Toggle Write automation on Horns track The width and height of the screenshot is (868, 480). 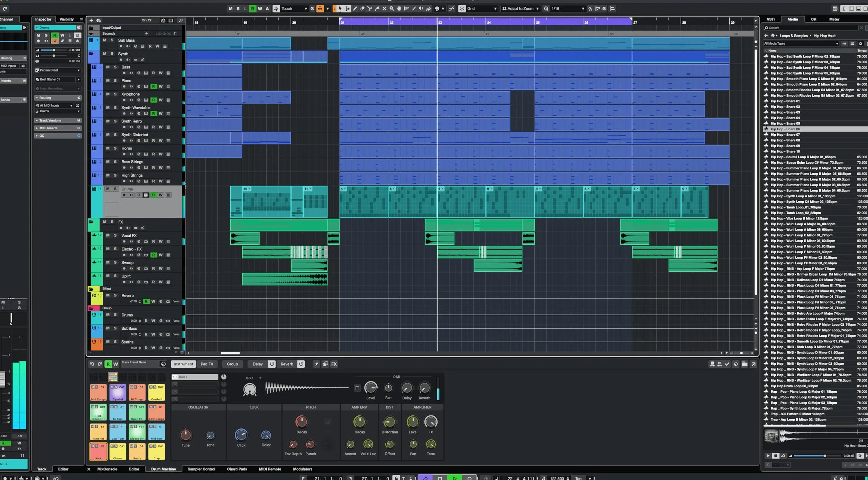click(160, 154)
